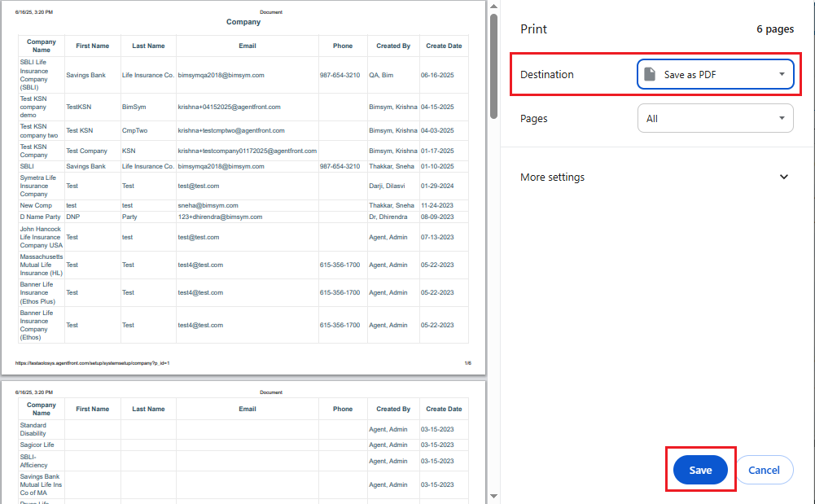Click the 123+dhirendra@bimsym.com email cell

220,217
